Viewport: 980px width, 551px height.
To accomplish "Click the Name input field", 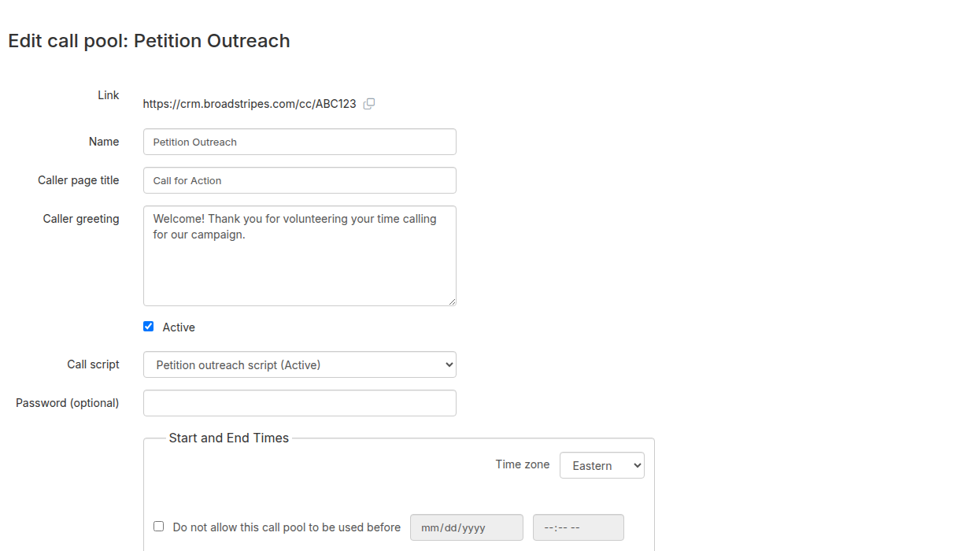I will click(300, 142).
